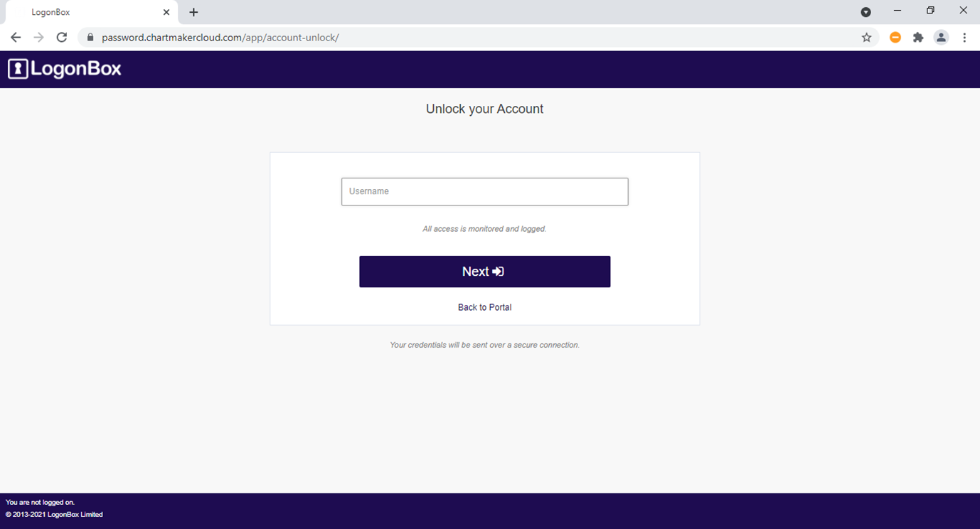Restore down the Chrome window
The width and height of the screenshot is (980, 529).
point(930,11)
